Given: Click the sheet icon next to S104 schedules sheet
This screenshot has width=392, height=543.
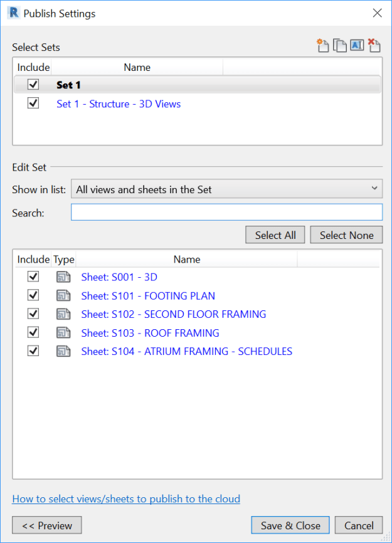Looking at the screenshot, I should point(63,351).
